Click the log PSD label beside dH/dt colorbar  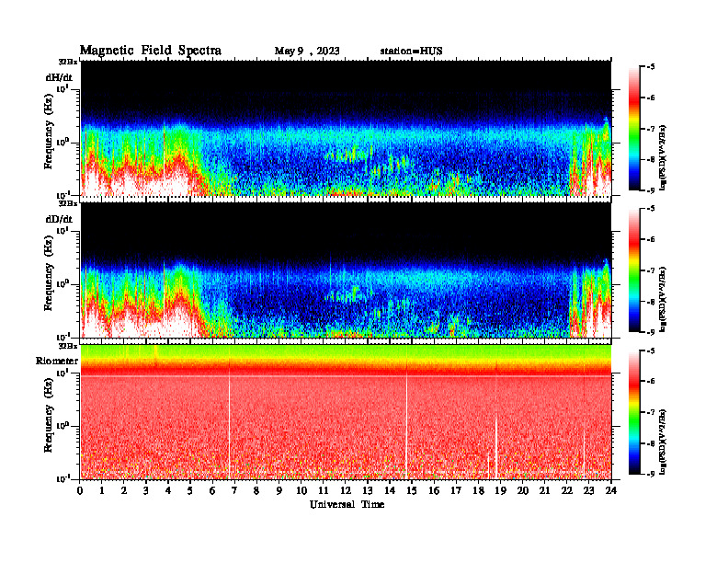tap(663, 157)
